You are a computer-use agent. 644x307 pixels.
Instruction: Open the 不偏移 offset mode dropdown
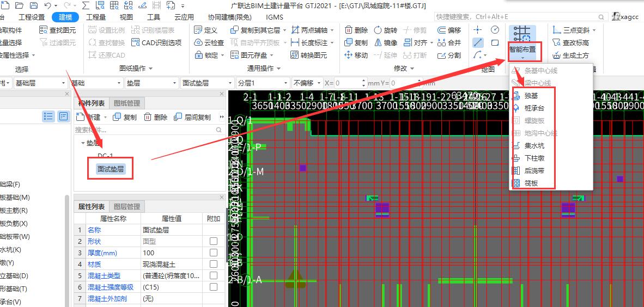point(307,83)
